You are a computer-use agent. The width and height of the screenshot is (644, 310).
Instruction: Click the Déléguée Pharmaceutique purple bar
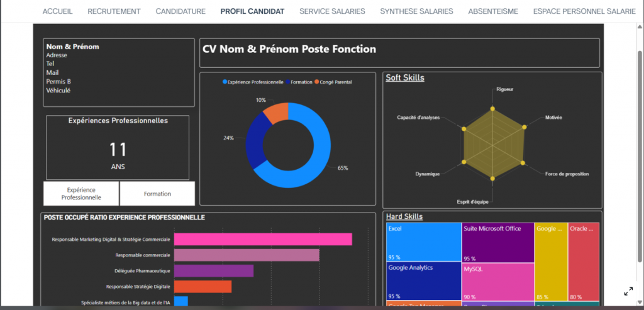tap(213, 270)
